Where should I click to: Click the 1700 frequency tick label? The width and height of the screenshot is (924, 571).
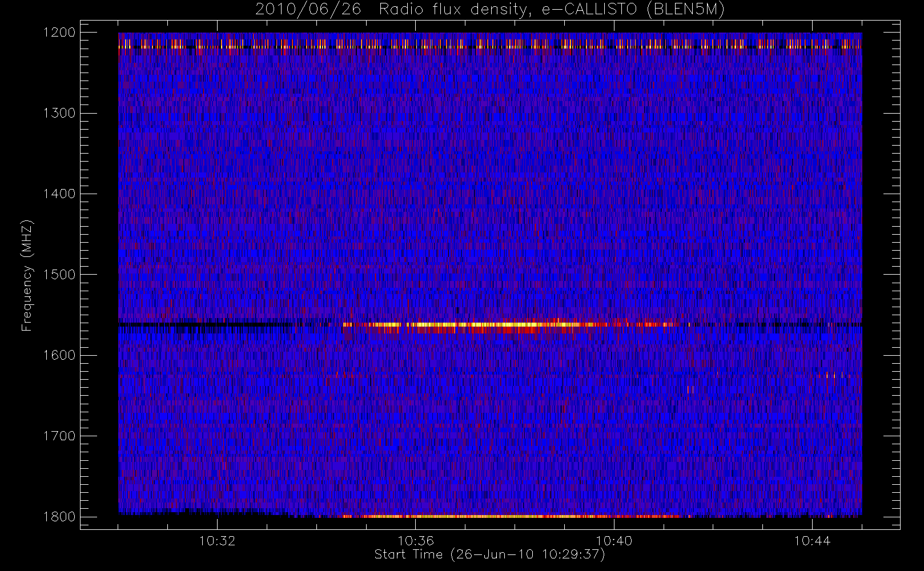pos(59,436)
